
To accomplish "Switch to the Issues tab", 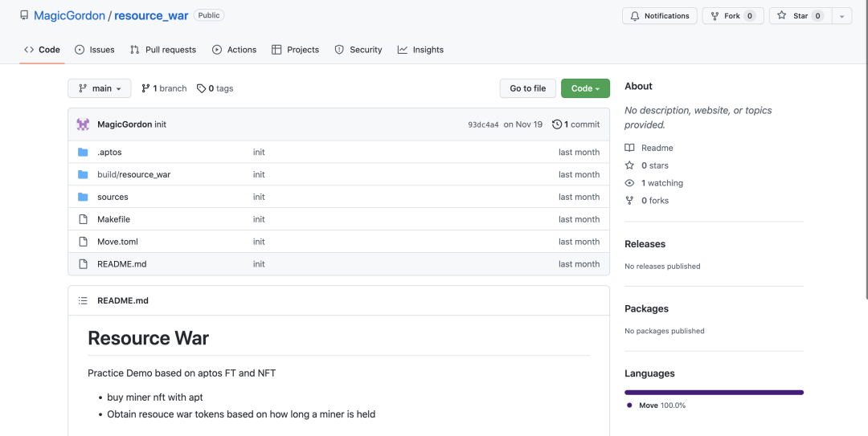I will (95, 50).
